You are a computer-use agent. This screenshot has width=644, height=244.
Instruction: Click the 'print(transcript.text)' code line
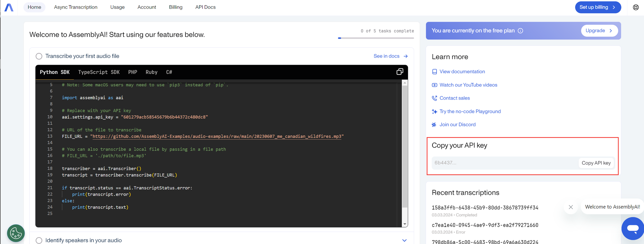click(x=100, y=207)
